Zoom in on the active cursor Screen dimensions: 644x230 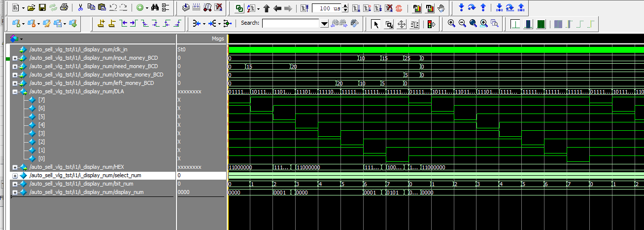coord(484,23)
